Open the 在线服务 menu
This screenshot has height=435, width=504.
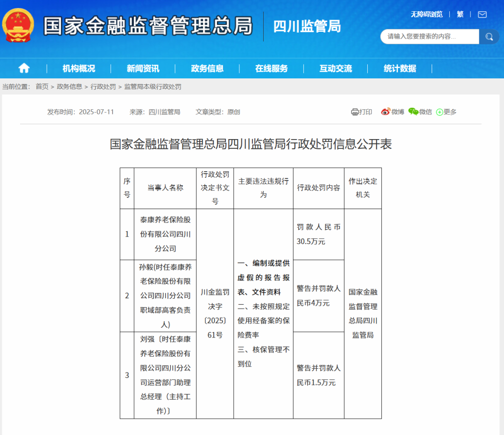pyautogui.click(x=272, y=69)
